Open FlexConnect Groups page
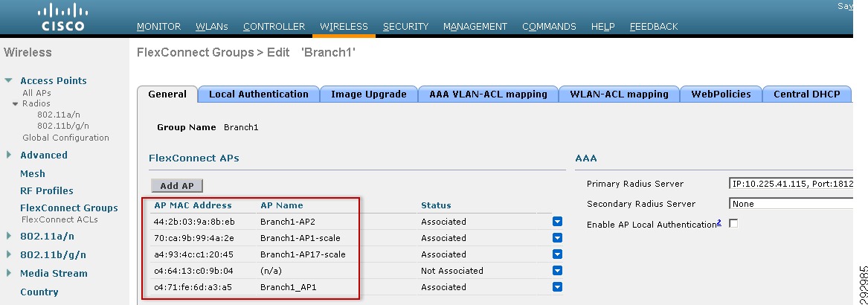 (69, 208)
